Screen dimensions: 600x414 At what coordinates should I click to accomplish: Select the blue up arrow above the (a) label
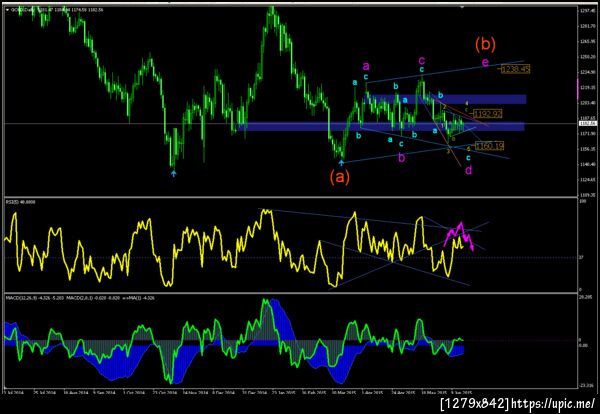tap(341, 163)
